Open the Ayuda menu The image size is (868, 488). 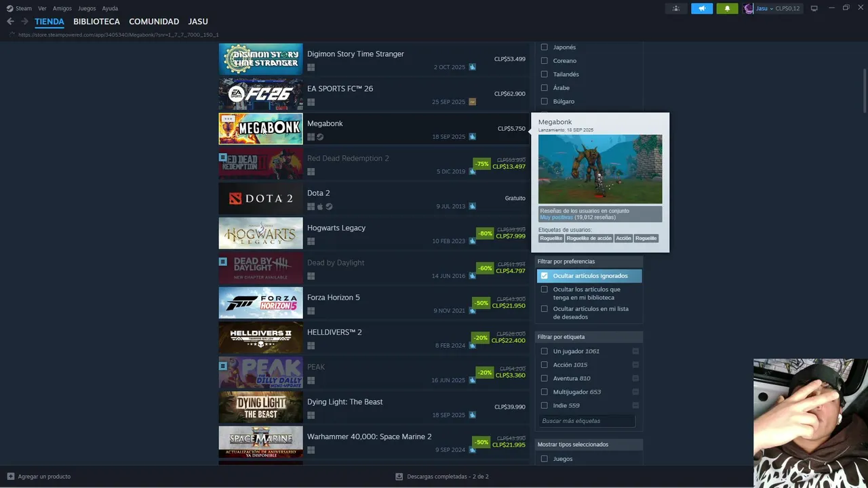pos(110,8)
